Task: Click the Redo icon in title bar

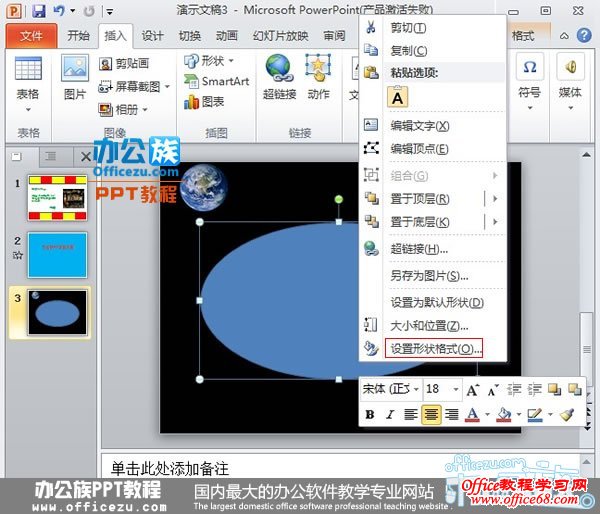Action: point(89,11)
